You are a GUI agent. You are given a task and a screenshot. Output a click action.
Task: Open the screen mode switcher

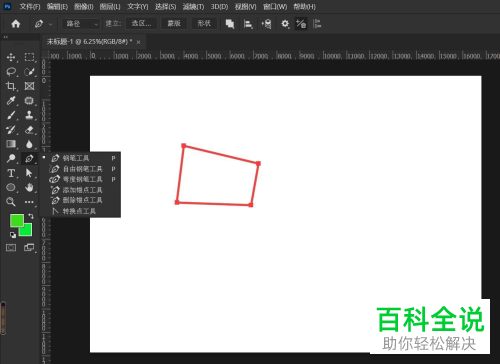coord(29,248)
